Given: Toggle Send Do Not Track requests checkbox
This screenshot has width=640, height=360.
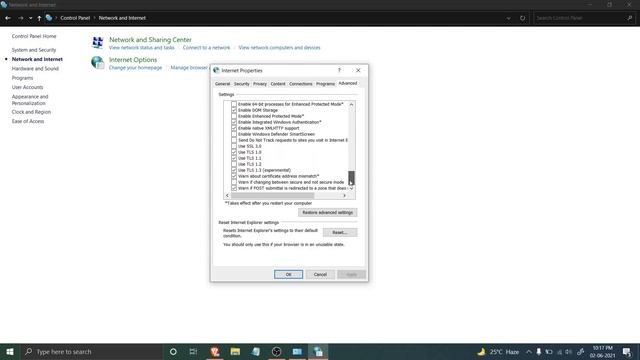Looking at the screenshot, I should point(234,140).
